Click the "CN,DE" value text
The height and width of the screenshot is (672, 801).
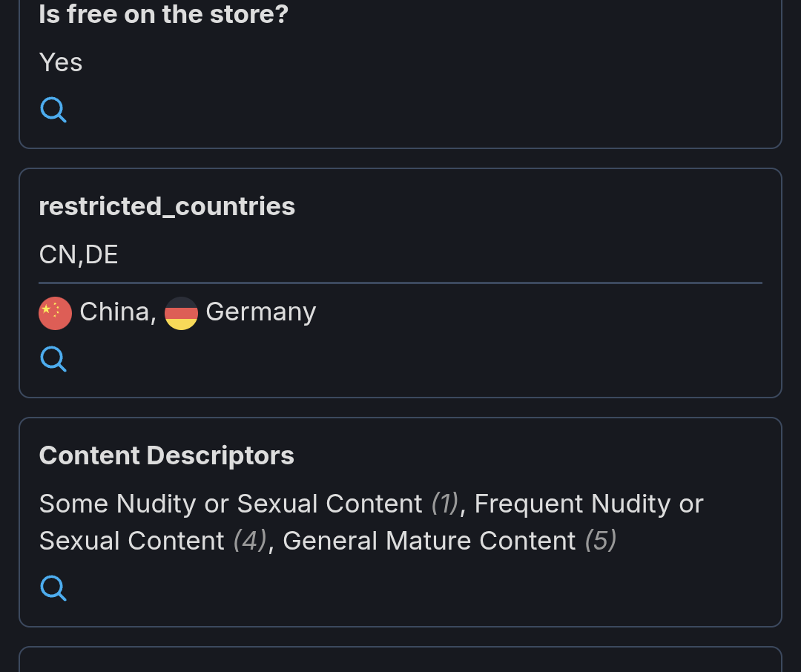[x=79, y=255]
